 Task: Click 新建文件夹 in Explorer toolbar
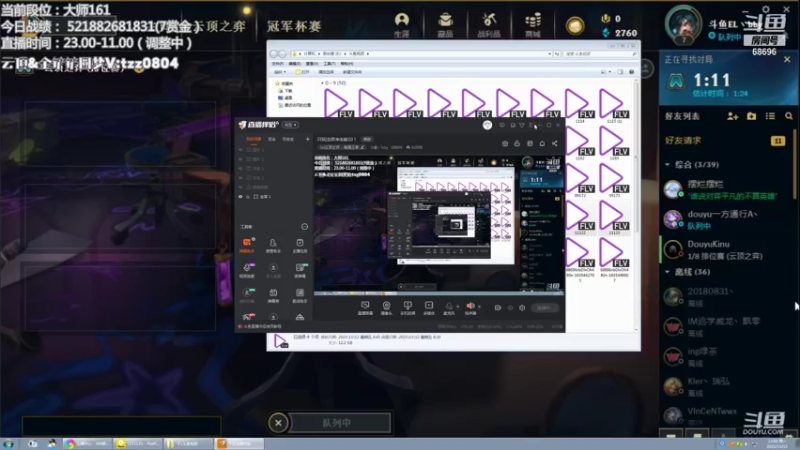pos(352,72)
